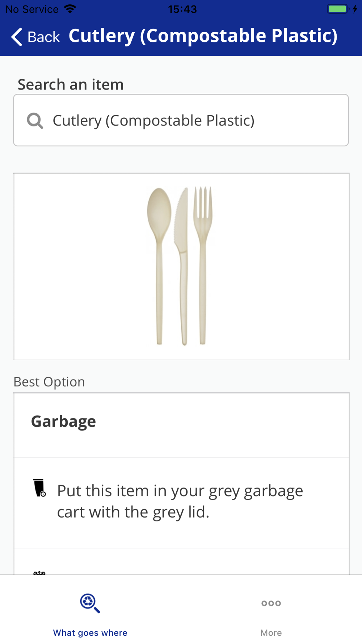Open the What goes where tab label
This screenshot has width=362, height=644.
[90, 633]
